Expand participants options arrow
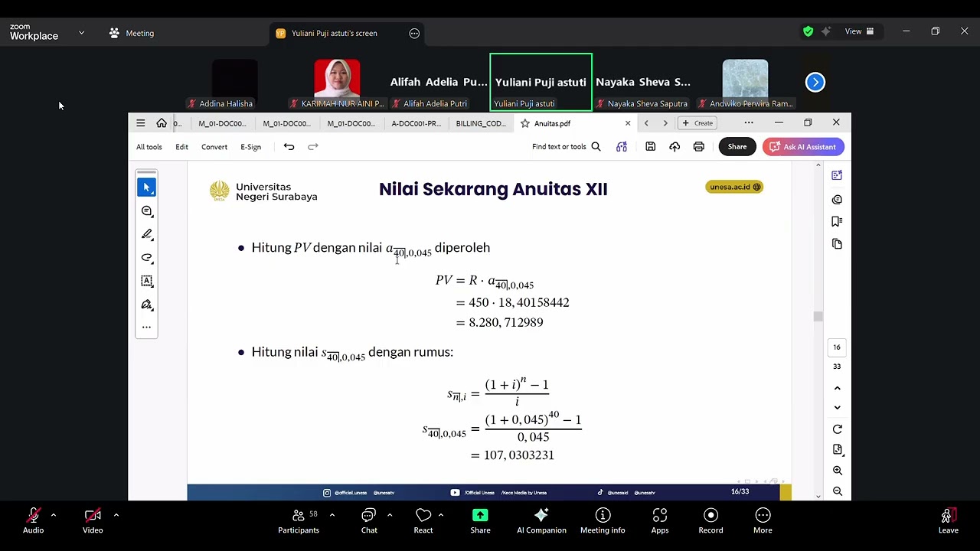980x551 pixels. click(332, 515)
